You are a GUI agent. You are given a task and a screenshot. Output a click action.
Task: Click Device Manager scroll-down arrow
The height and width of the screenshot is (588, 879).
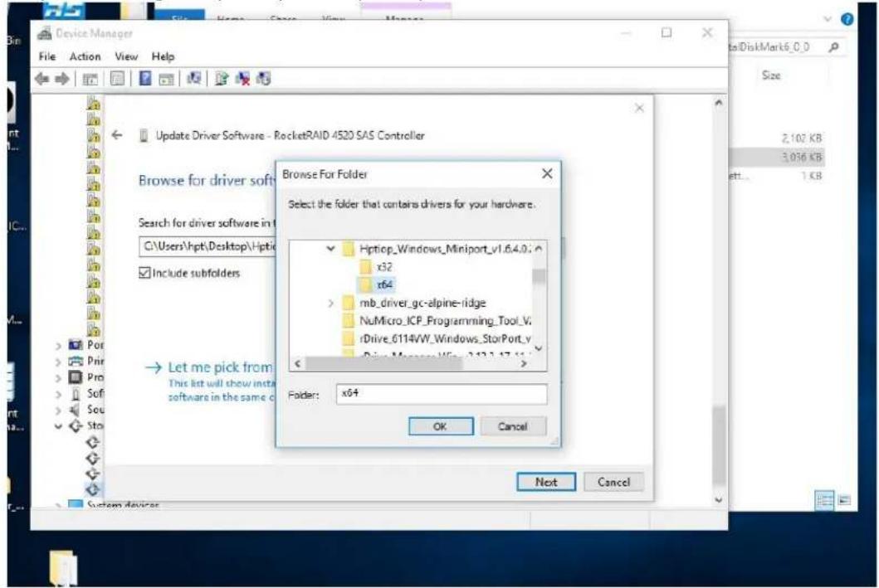pyautogui.click(x=719, y=500)
